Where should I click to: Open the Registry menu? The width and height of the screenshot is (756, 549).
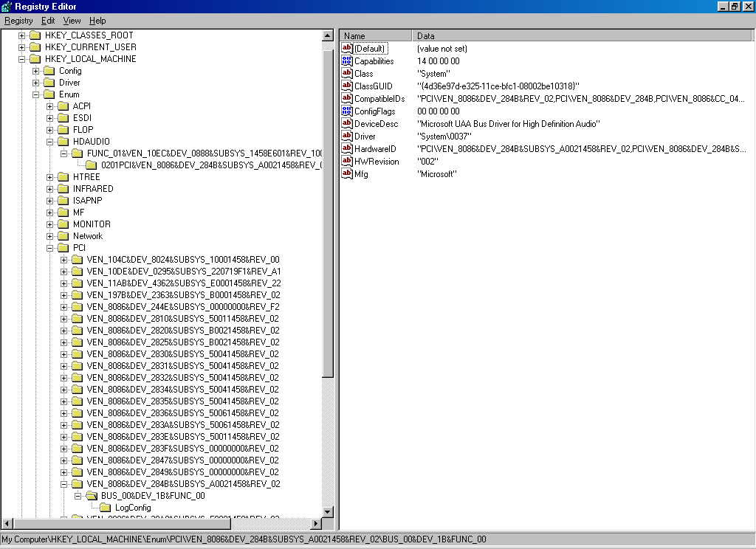[x=18, y=21]
